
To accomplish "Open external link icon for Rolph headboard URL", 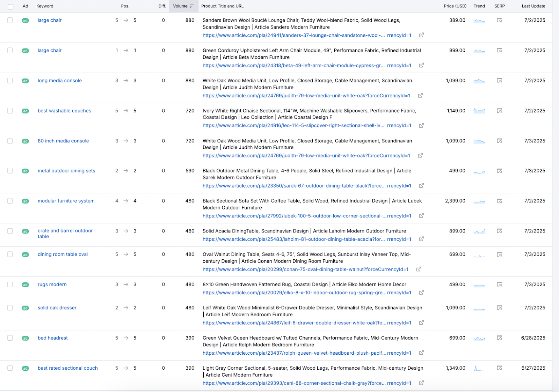I will [421, 353].
